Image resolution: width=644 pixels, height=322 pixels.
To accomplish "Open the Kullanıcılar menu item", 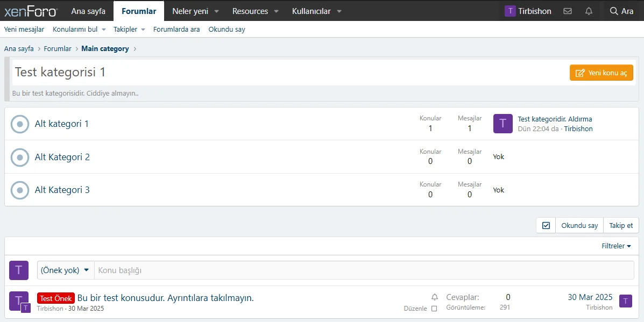I will (311, 11).
